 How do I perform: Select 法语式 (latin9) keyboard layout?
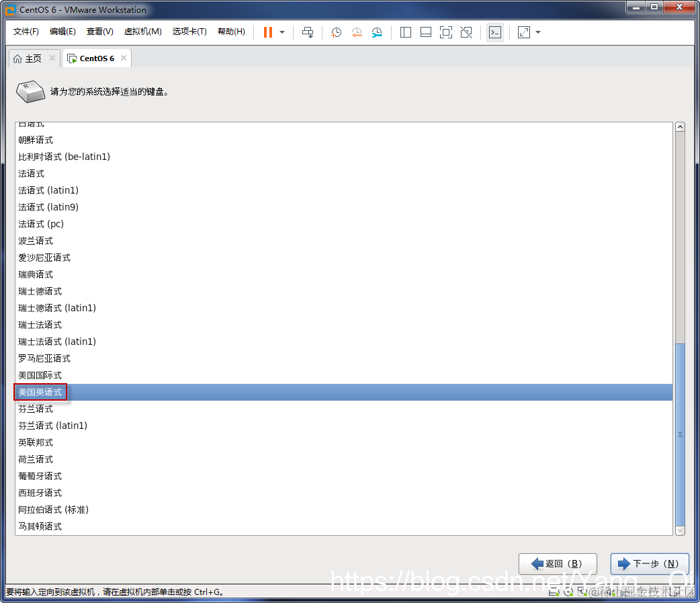point(344,207)
